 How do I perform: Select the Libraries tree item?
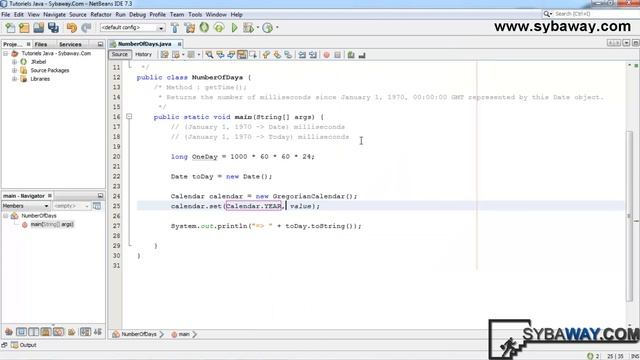40,79
